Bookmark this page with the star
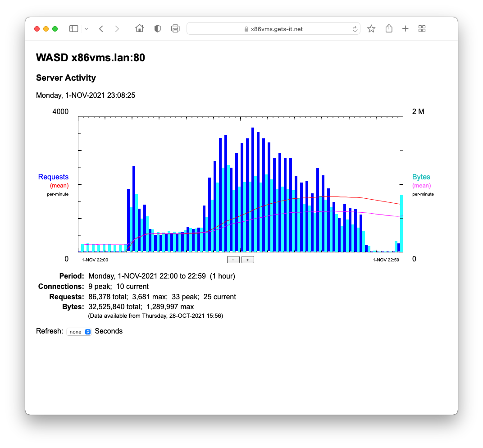Viewport: 483px width, 448px height. 371,29
